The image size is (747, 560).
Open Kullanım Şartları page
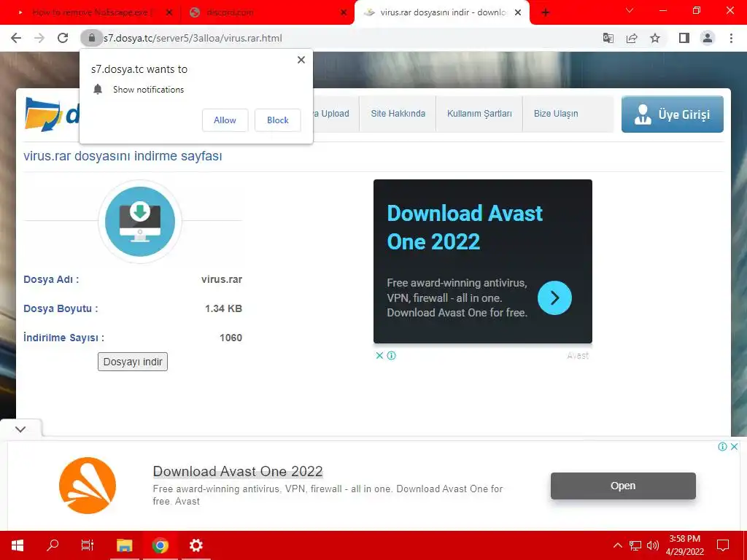479,114
